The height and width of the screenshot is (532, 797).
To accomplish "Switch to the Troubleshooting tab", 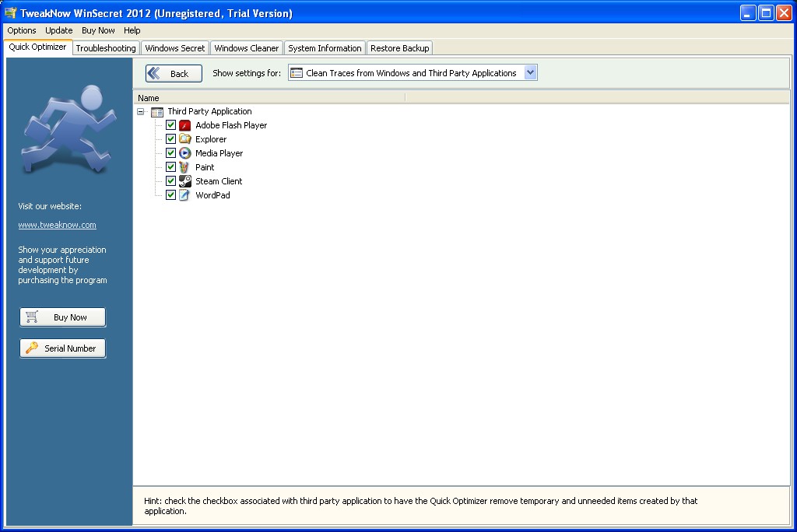I will tap(106, 48).
